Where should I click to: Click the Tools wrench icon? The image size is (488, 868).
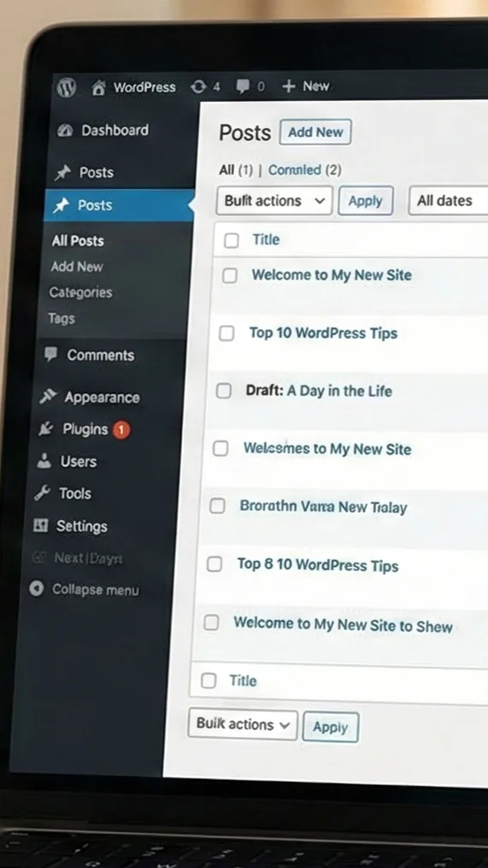(x=43, y=493)
